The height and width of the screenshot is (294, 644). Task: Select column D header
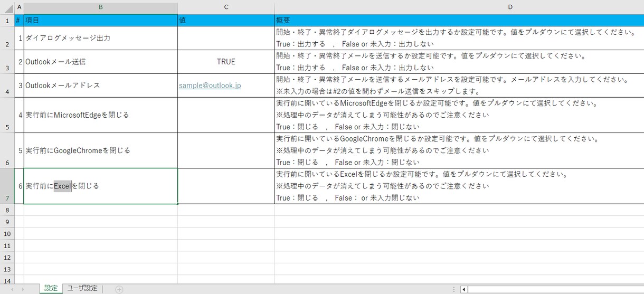tap(459, 7)
